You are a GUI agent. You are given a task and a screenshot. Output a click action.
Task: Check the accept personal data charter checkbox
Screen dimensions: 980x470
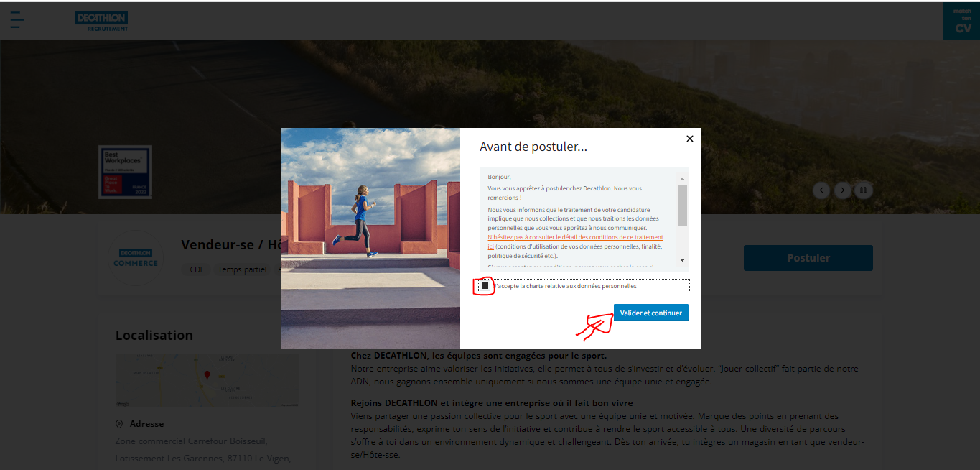[x=485, y=286]
